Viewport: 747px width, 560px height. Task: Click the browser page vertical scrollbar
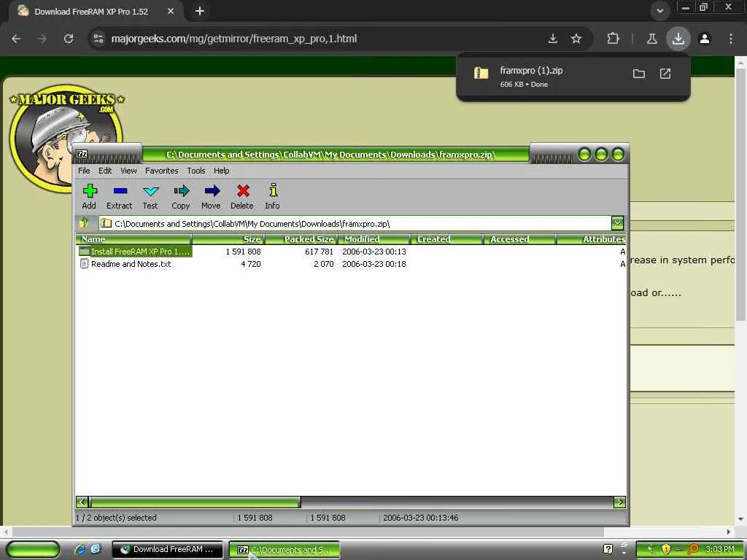coord(740,195)
